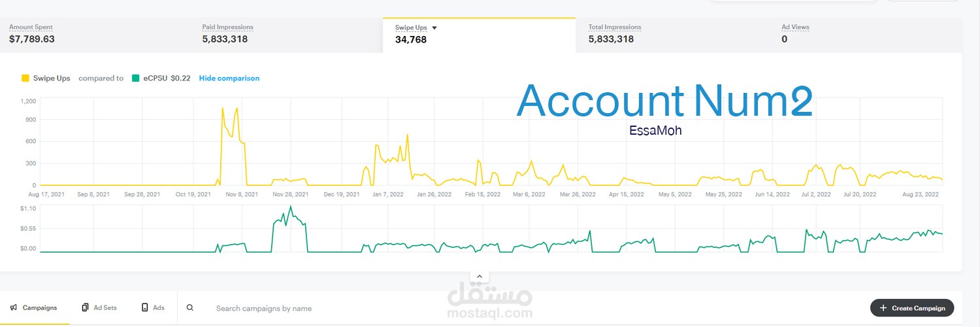Click the $1.10 y-axis label

(x=28, y=207)
